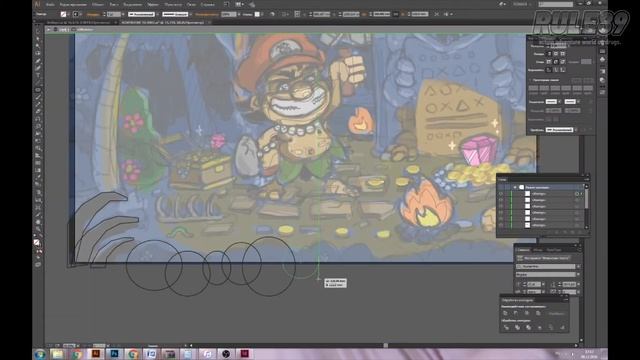
Task: Choose Projecting Cap in Stroke panel
Action: (563, 54)
